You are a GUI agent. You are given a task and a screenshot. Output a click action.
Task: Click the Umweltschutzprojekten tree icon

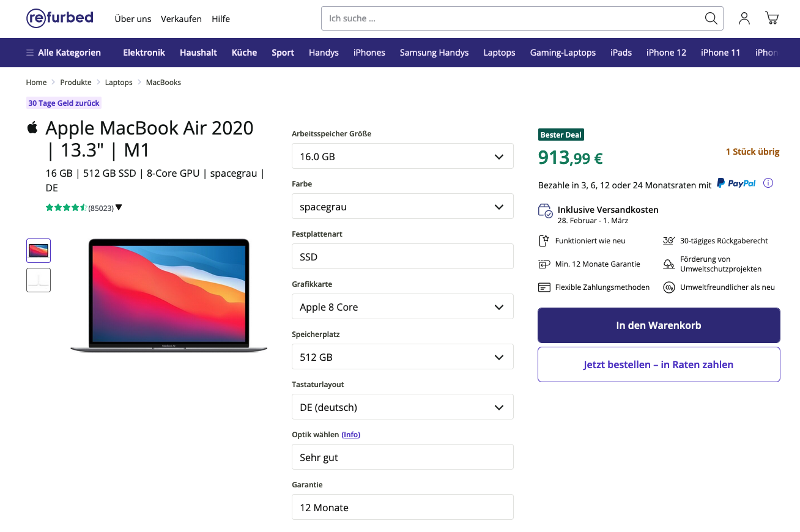point(669,264)
